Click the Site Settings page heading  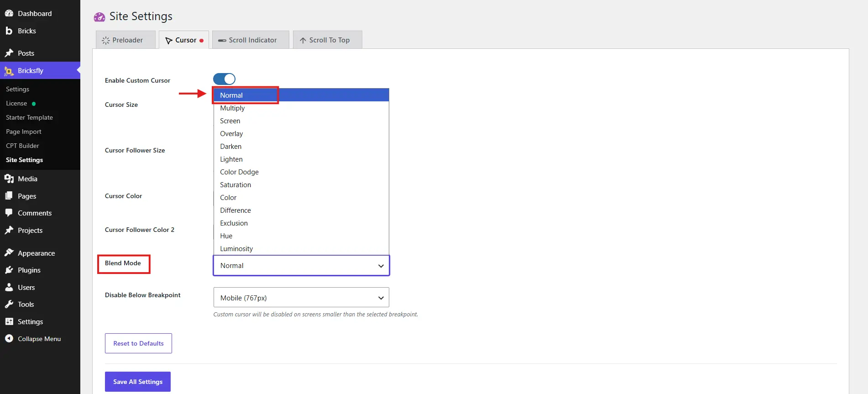(141, 16)
